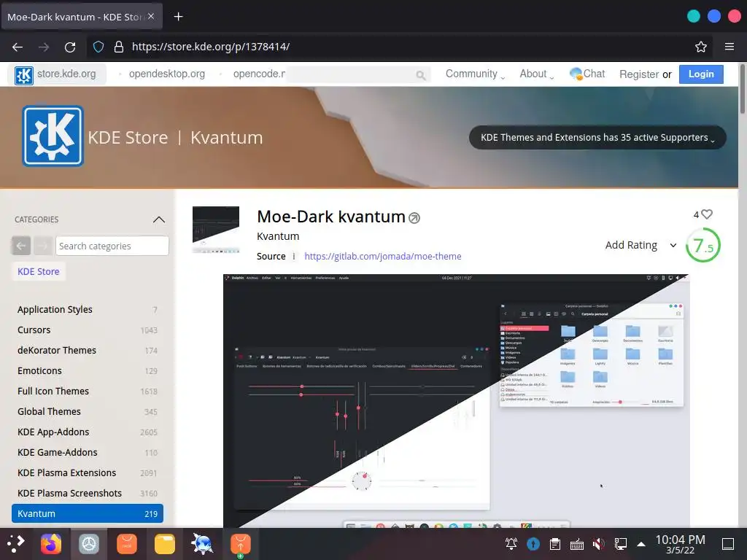
Task: Click the virtual keyboard tray icon
Action: tap(576, 544)
